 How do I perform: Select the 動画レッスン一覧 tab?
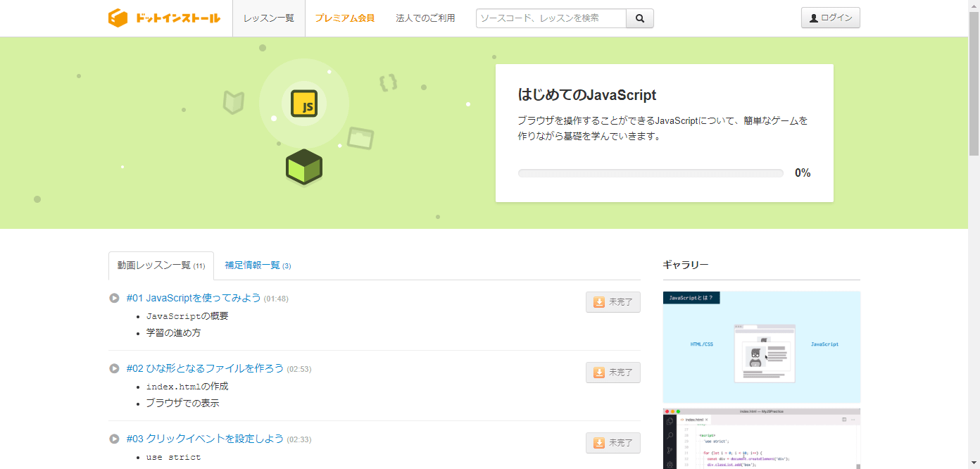coord(161,265)
